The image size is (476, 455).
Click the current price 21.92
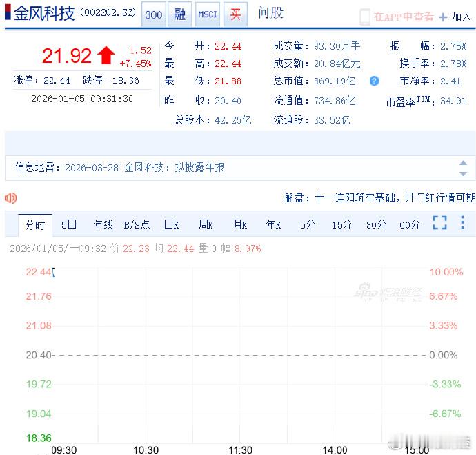(66, 56)
